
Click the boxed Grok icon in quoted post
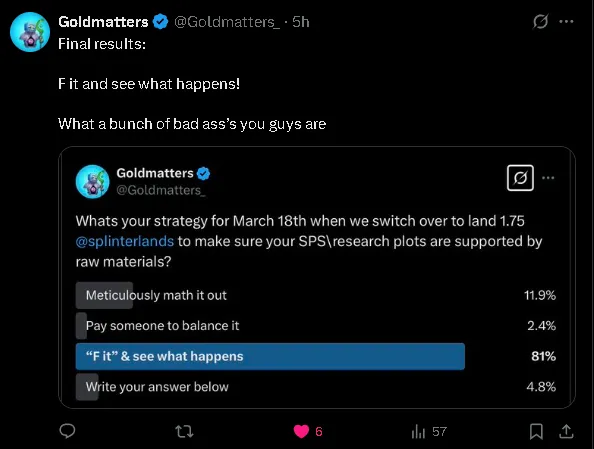click(x=520, y=178)
